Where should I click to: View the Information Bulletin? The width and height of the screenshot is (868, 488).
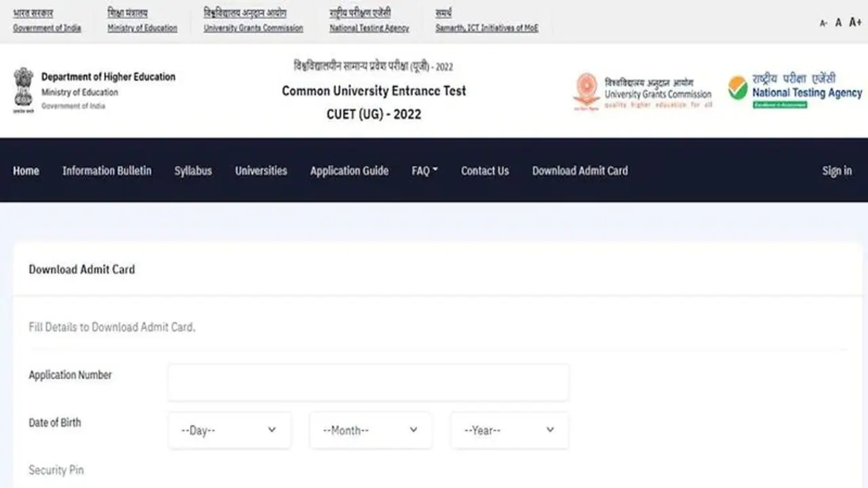106,171
